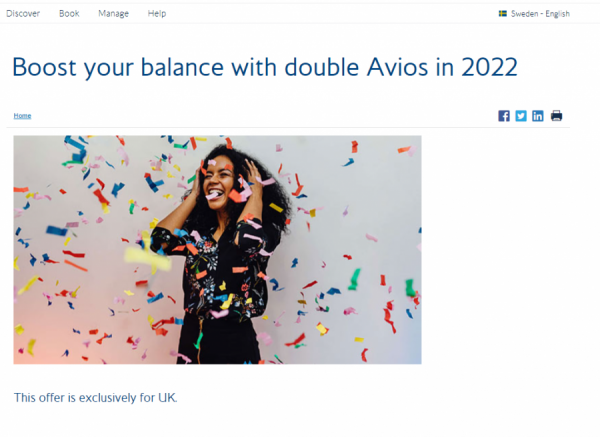
Task: Open the Discover menu
Action: point(23,14)
